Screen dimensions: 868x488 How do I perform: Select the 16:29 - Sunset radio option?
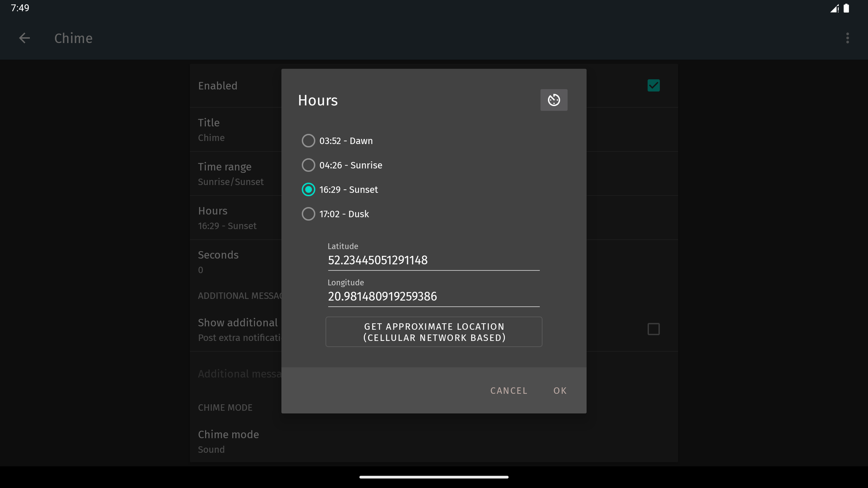[340, 189]
